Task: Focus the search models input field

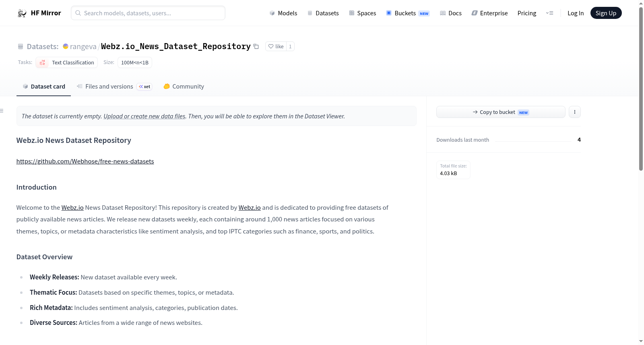Action: [148, 13]
